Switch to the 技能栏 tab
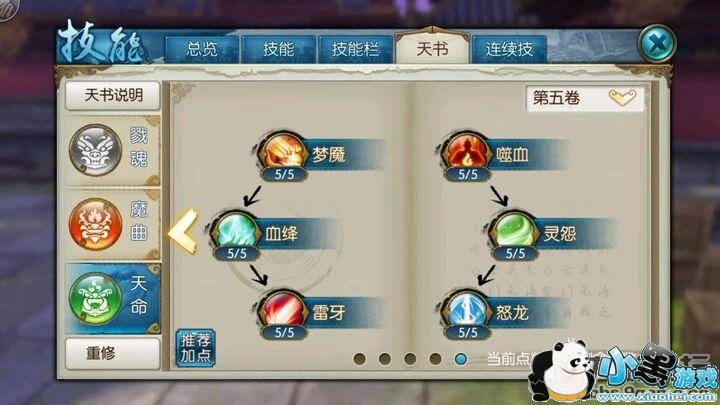 click(355, 49)
